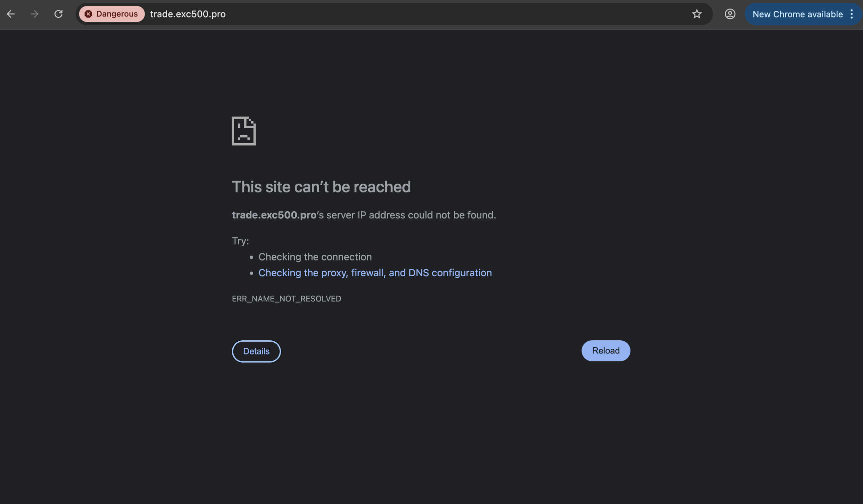Image resolution: width=863 pixels, height=504 pixels.
Task: Click the ERR_NAME_NOT_RESOLVED error code
Action: pyautogui.click(x=286, y=299)
